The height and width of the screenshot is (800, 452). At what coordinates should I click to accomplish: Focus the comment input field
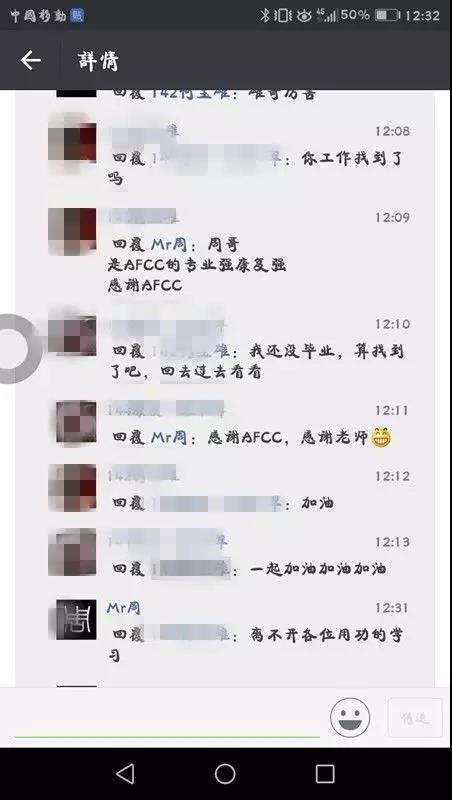[167, 718]
